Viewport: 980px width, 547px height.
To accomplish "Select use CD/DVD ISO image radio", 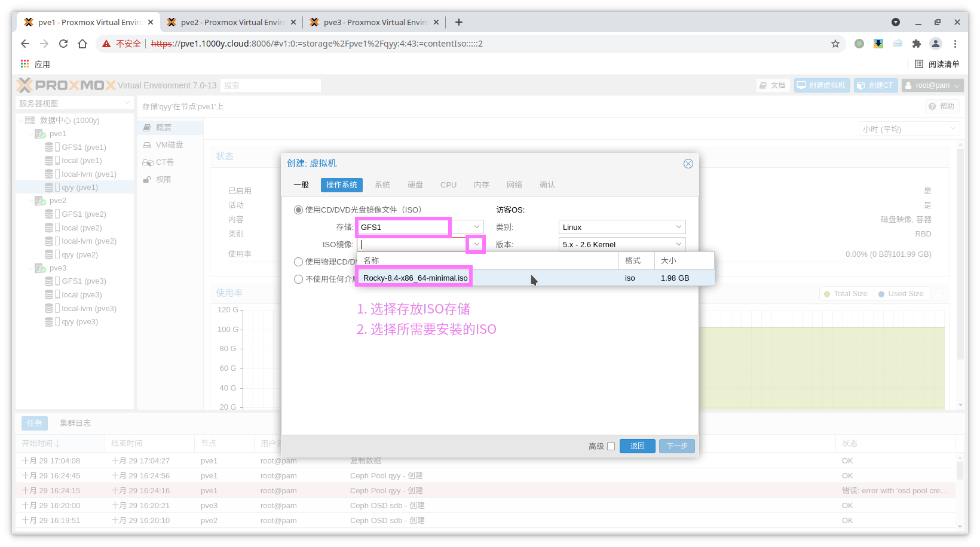I will (298, 210).
